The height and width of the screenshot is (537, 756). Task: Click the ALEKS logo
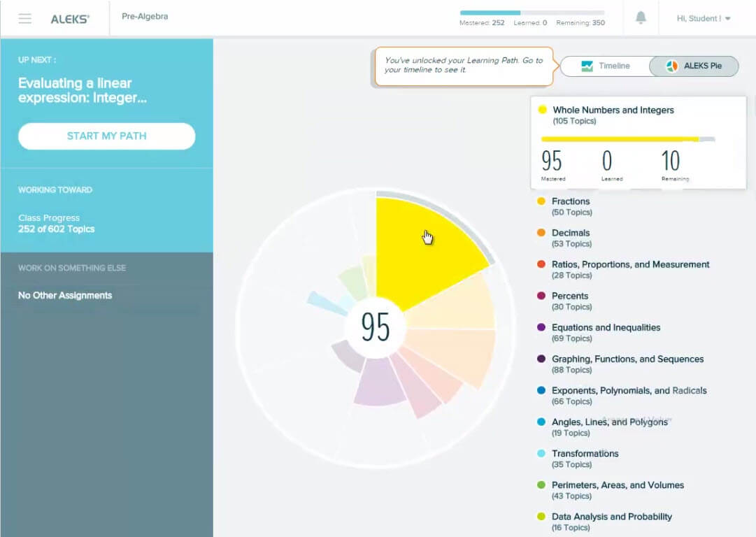point(70,19)
